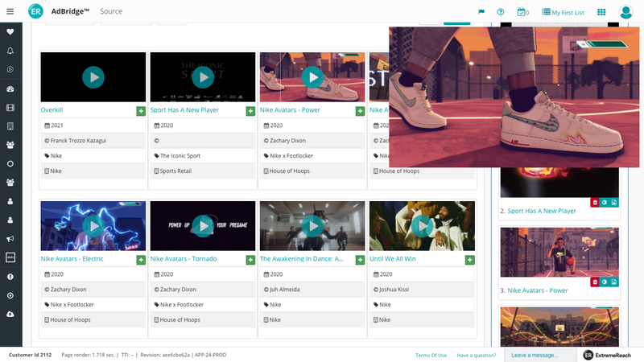The image size is (644, 362).
Task: Open the apps grid icon in header
Action: [x=601, y=12]
